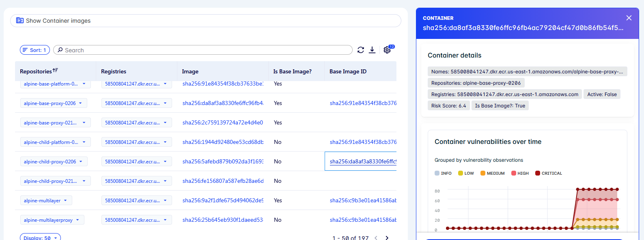Viewport: 644px width, 240px height.
Task: Sort by Repositories column arrow icon
Action: [55, 71]
